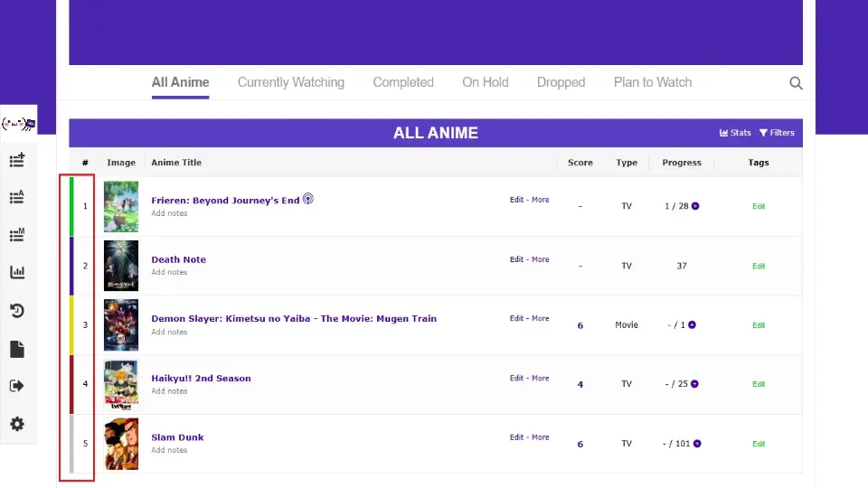Change score 4 for Haikyu!!
Viewport: 868px width, 488px height.
[580, 385]
